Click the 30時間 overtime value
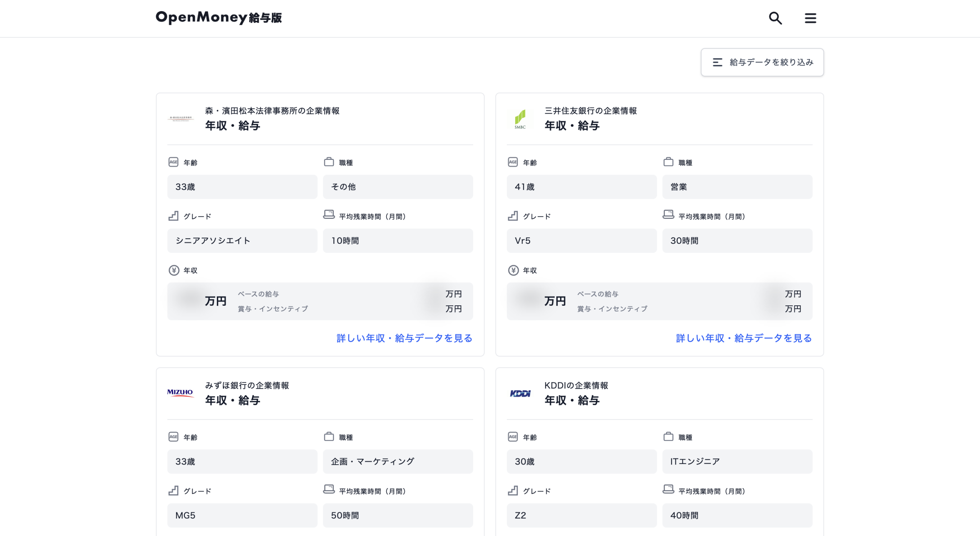 click(x=738, y=241)
